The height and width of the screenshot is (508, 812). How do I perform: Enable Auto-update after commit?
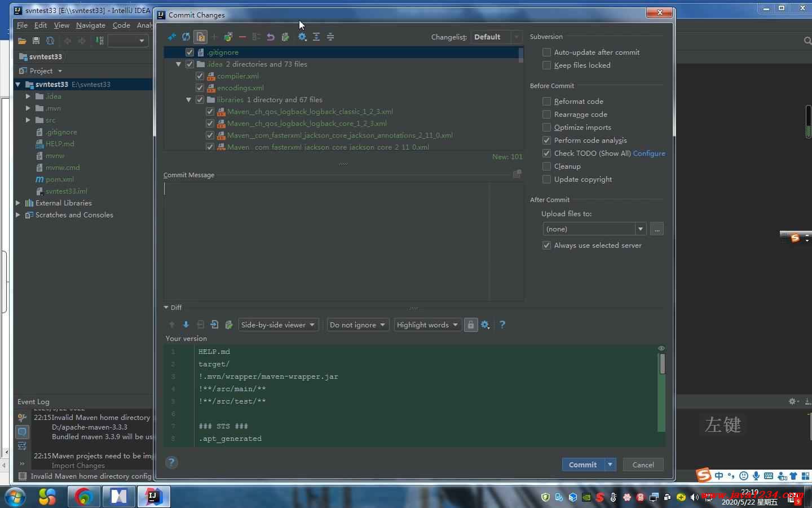(x=546, y=52)
